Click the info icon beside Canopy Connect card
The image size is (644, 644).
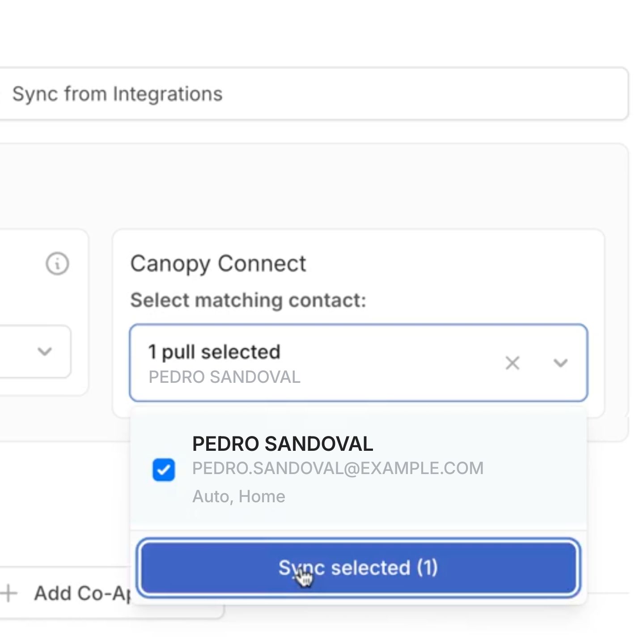coord(57,263)
